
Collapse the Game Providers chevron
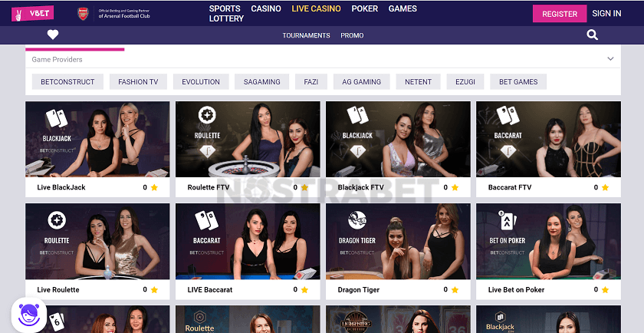(610, 59)
